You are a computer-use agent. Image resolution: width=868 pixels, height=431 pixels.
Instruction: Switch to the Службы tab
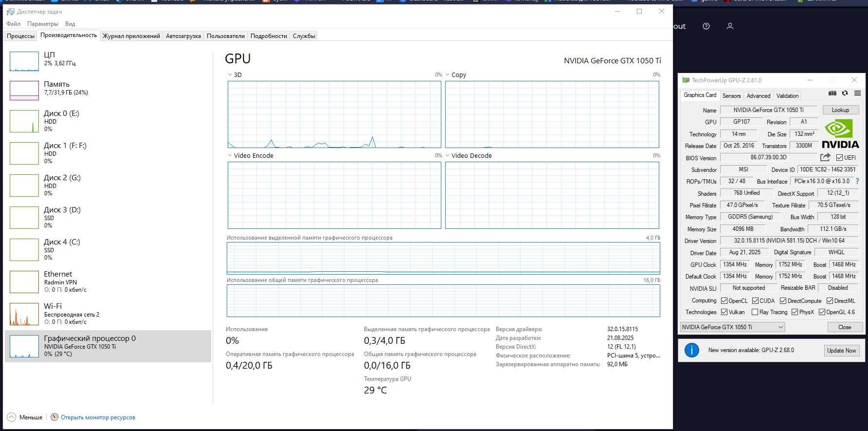tap(304, 36)
